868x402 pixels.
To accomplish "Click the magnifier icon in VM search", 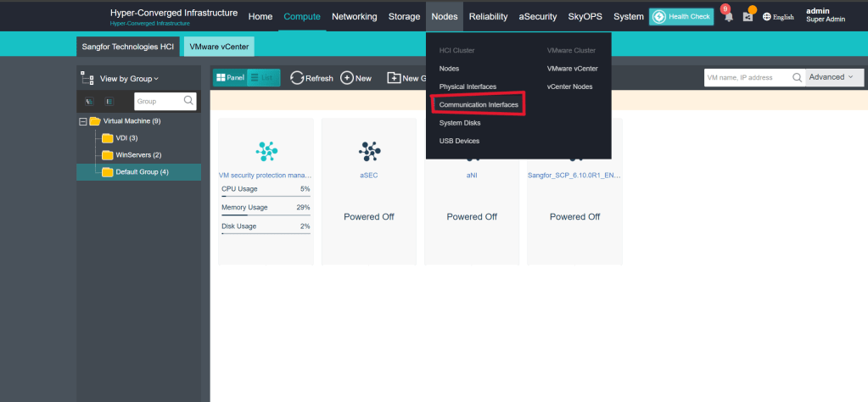I will click(797, 77).
